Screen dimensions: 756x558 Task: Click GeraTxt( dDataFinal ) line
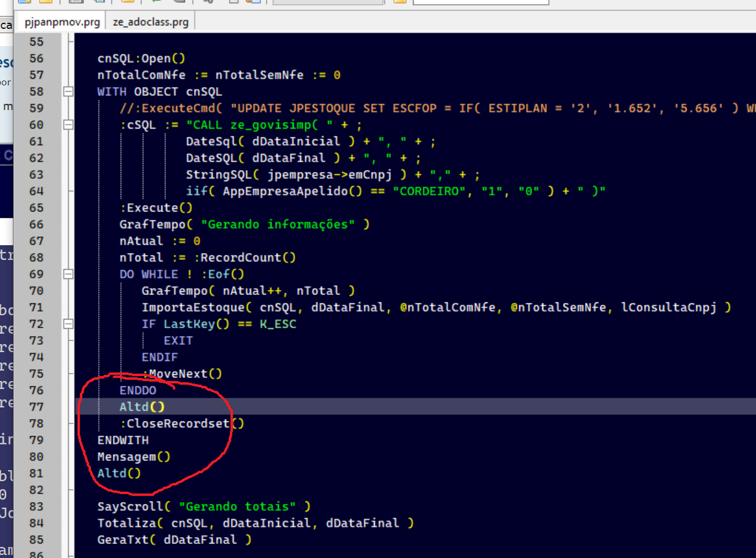coord(175,540)
